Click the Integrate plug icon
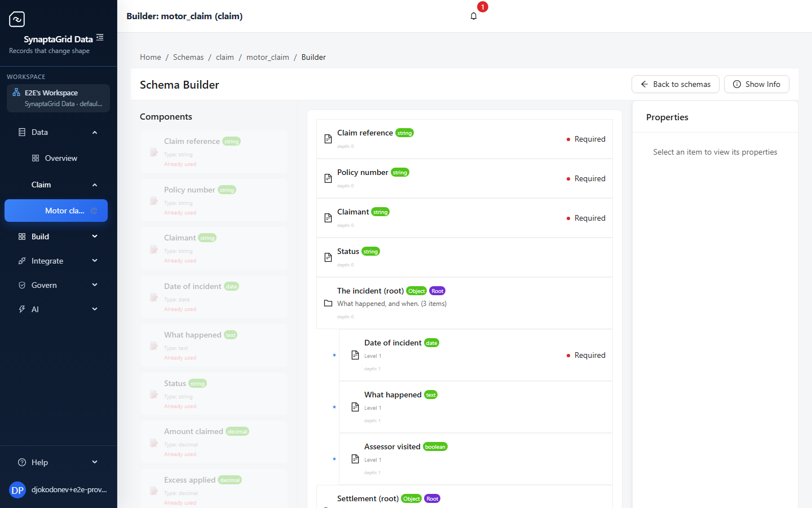812x508 pixels. pyautogui.click(x=22, y=261)
